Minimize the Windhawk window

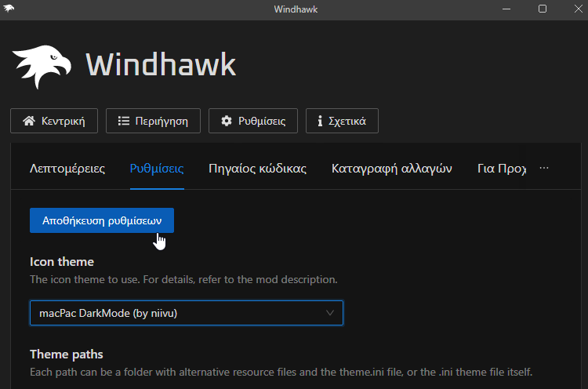point(506,9)
